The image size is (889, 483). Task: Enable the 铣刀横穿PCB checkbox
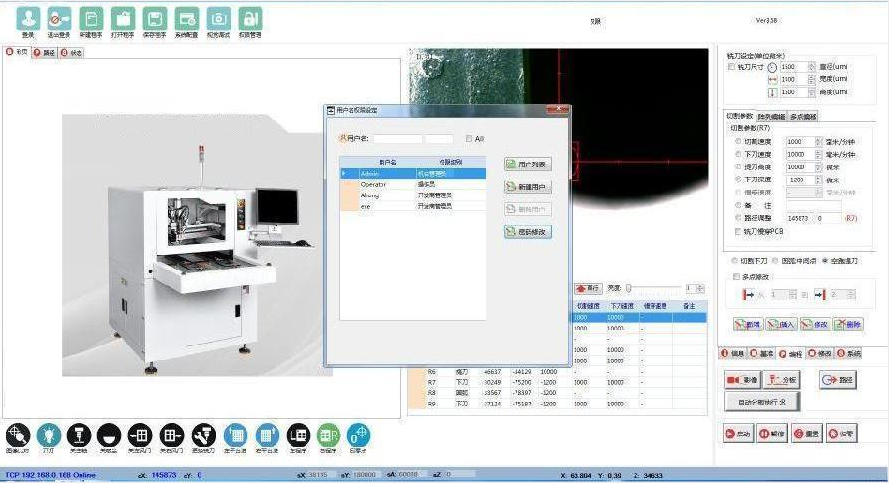[x=739, y=231]
